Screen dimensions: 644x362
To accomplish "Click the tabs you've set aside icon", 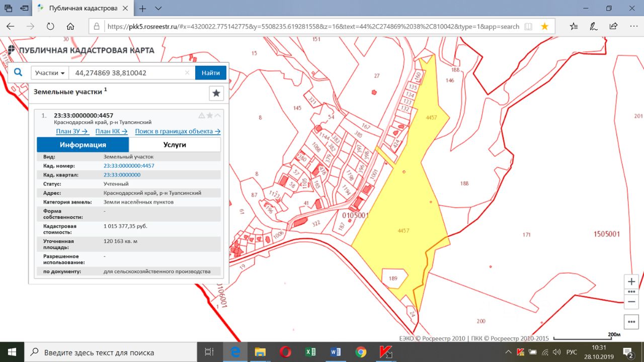I will [x=9, y=9].
